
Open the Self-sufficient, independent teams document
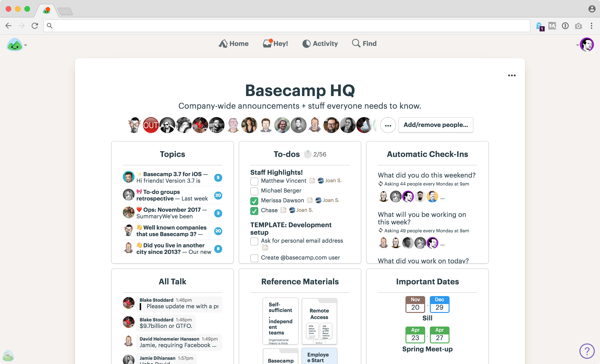(x=281, y=321)
